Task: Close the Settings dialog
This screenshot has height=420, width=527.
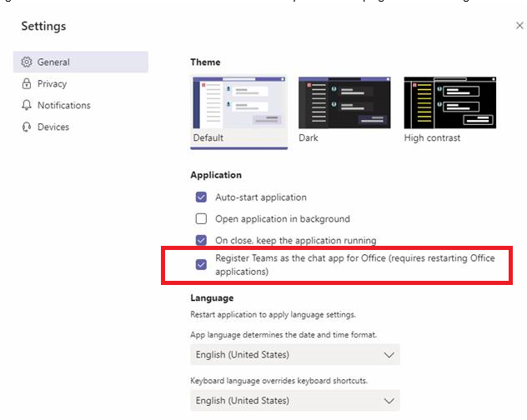Action: click(519, 26)
